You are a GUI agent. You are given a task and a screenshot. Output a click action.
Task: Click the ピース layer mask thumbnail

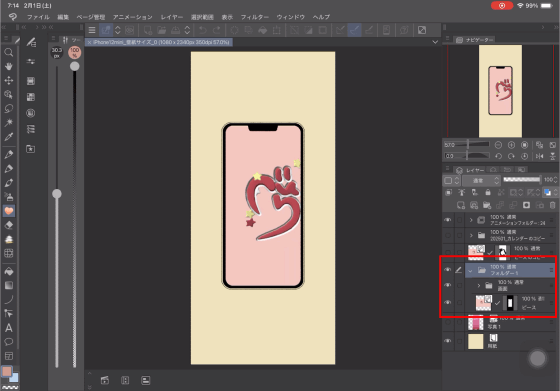point(510,303)
